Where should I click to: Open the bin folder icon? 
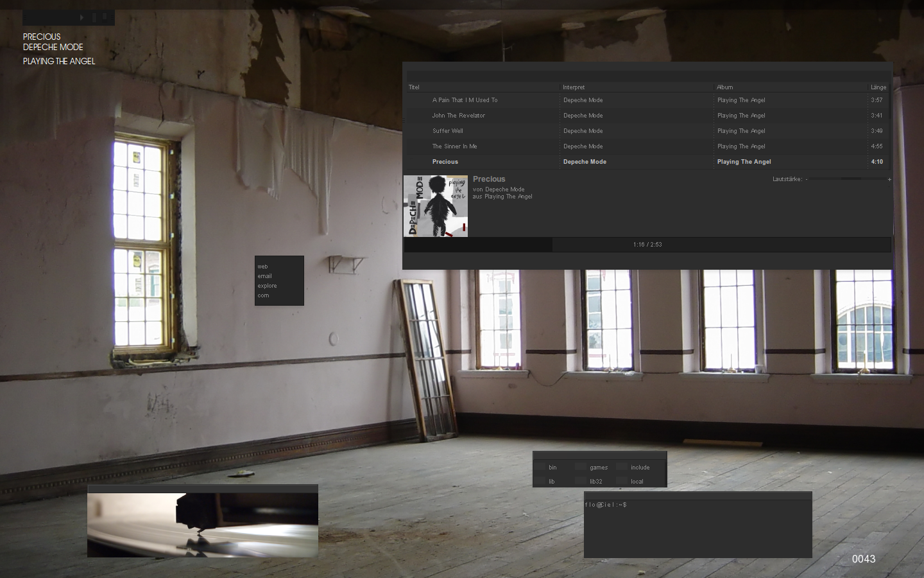(540, 467)
